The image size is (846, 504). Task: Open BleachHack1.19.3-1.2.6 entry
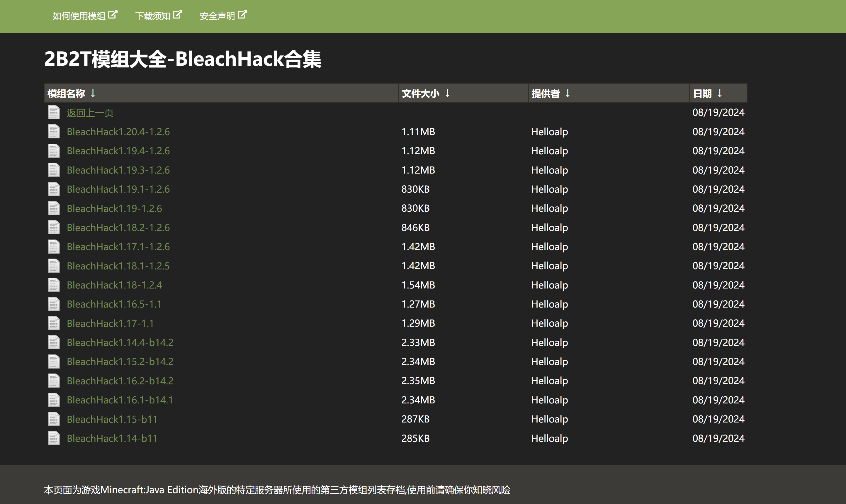(118, 170)
